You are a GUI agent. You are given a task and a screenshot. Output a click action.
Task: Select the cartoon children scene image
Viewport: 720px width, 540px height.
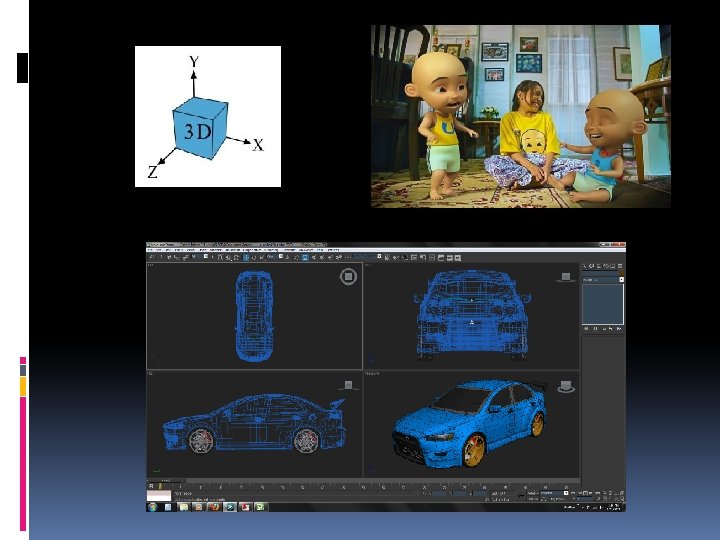(x=521, y=116)
